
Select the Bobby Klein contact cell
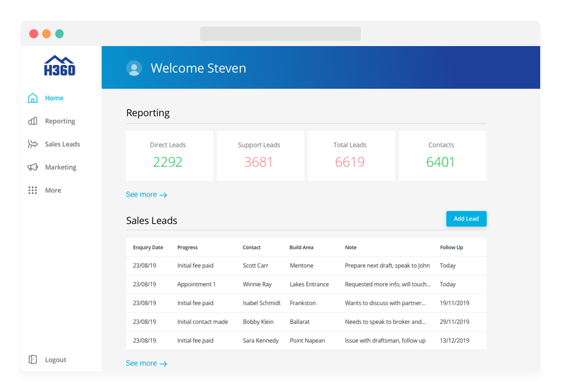(258, 322)
